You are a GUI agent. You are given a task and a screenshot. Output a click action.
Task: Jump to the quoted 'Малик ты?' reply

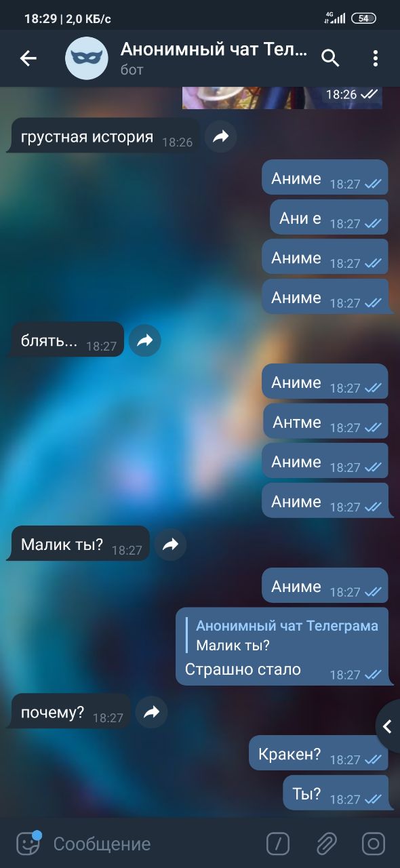[x=283, y=635]
